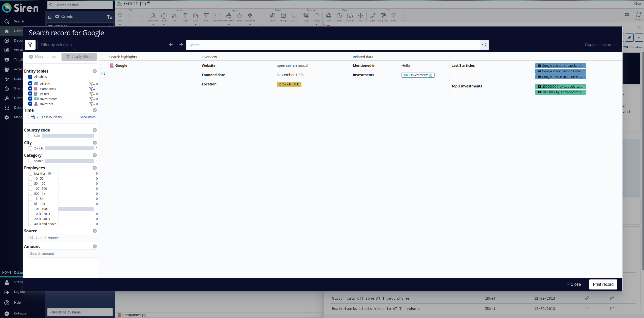Check the USA country code checkbox
This screenshot has width=644, height=318.
click(x=30, y=136)
